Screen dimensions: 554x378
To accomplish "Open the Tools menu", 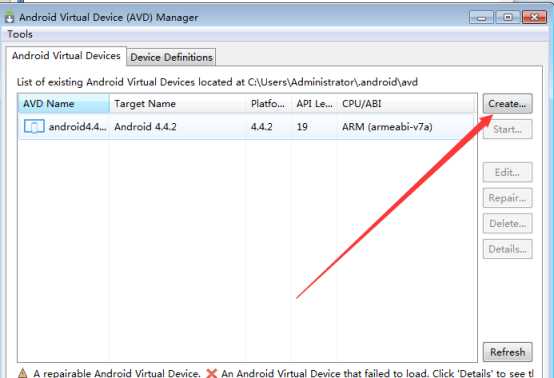I will click(20, 34).
